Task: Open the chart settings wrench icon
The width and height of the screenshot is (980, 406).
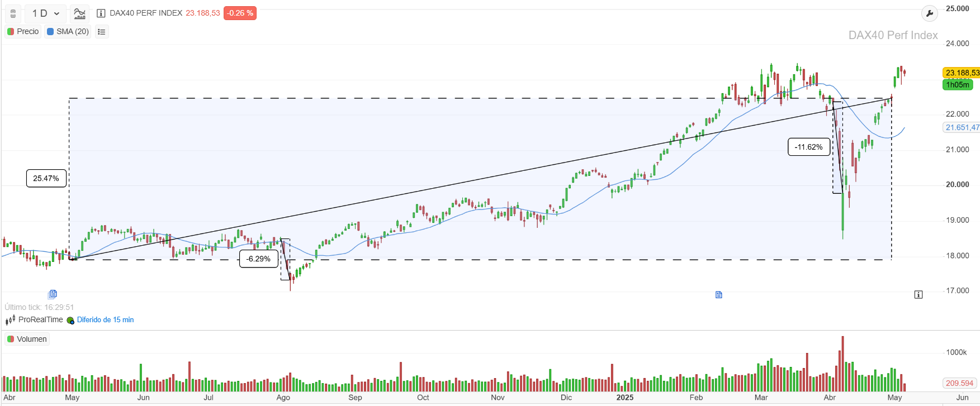Action: click(929, 13)
